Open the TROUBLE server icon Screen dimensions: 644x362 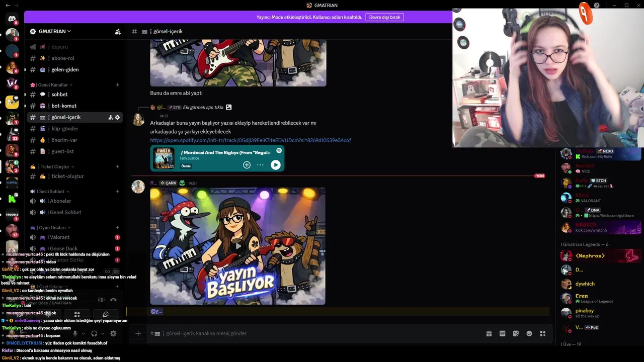[12, 215]
